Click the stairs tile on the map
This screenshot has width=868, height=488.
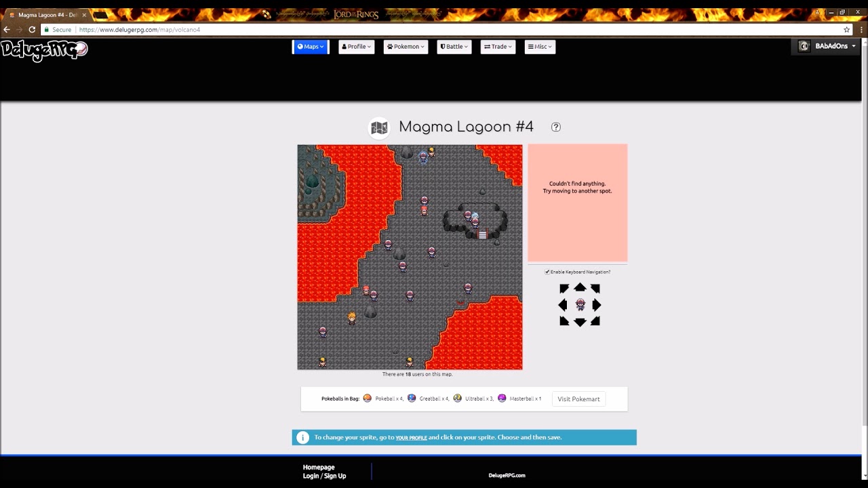(x=483, y=235)
